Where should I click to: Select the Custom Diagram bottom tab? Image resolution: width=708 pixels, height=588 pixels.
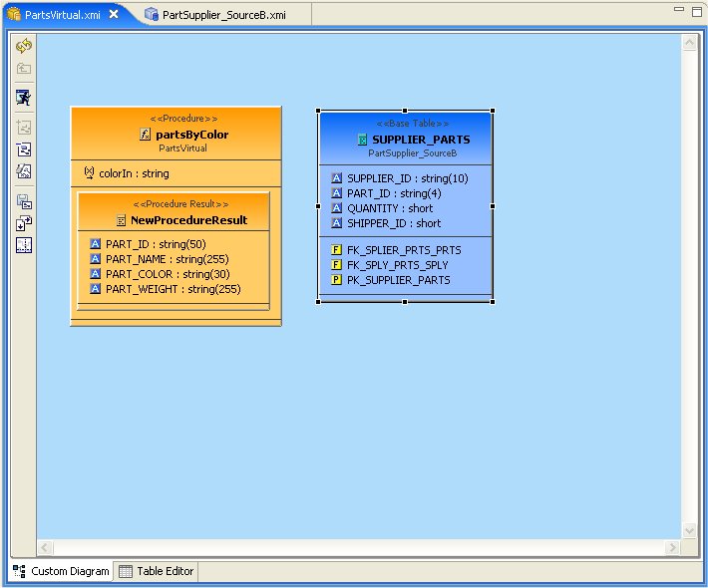point(61,571)
